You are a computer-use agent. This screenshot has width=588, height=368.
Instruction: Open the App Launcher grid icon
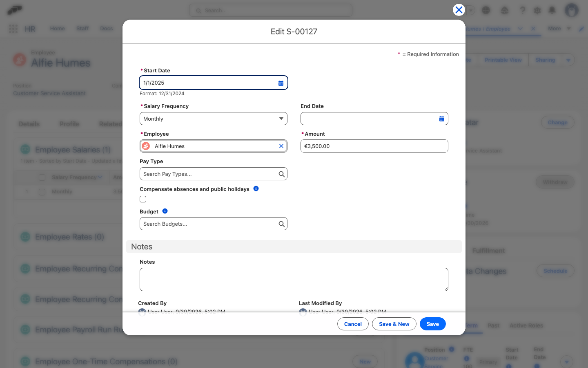click(13, 29)
